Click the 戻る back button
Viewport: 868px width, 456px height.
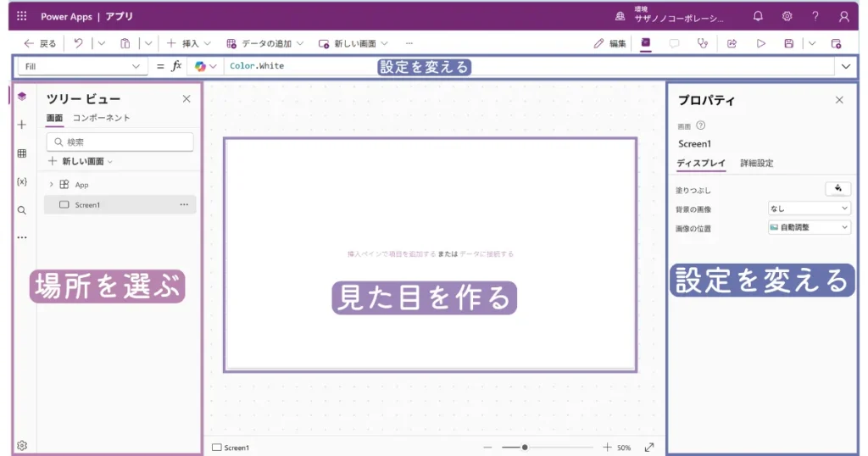(x=40, y=43)
